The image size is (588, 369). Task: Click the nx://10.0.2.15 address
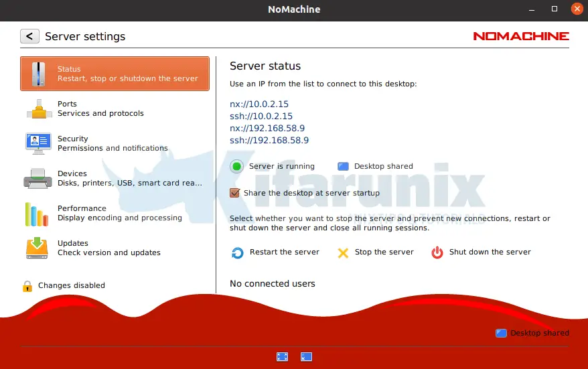point(259,104)
